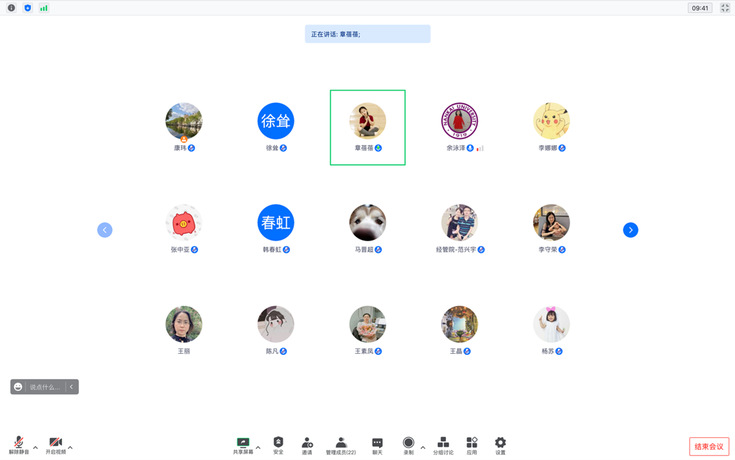Toggle full-screen icon at top right

724,8
